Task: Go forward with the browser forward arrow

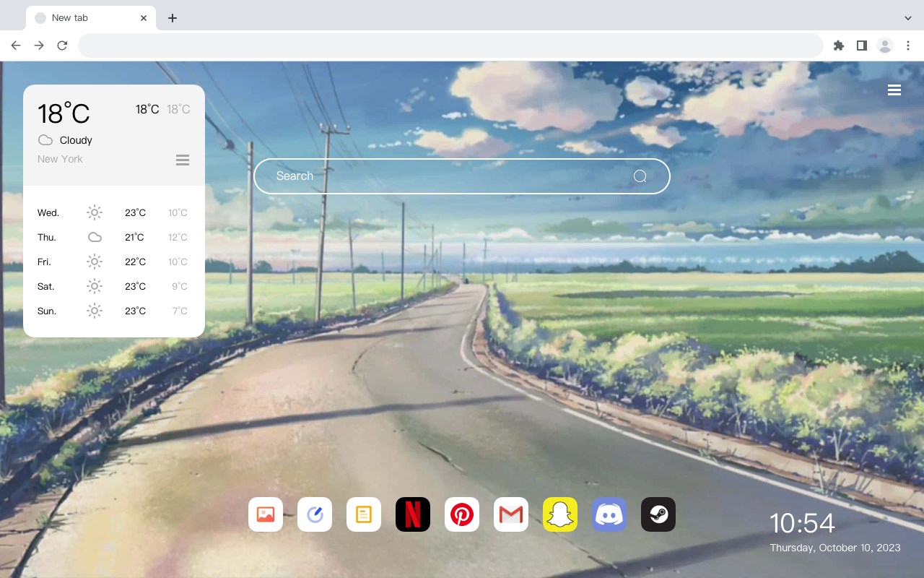Action: pos(39,46)
